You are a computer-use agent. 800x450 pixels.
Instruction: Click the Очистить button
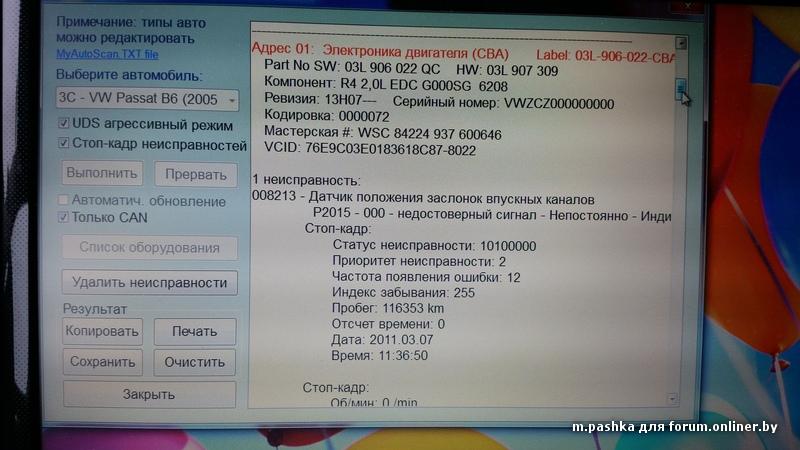(194, 362)
